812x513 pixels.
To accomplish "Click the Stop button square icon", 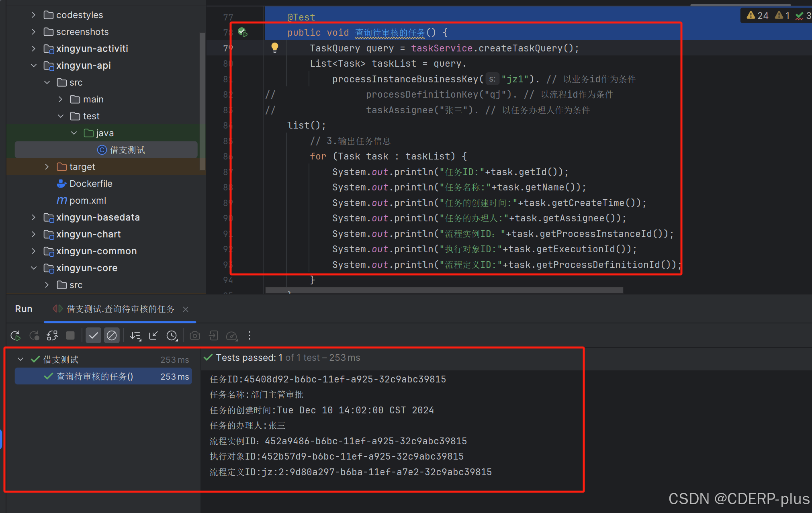I will (x=70, y=336).
